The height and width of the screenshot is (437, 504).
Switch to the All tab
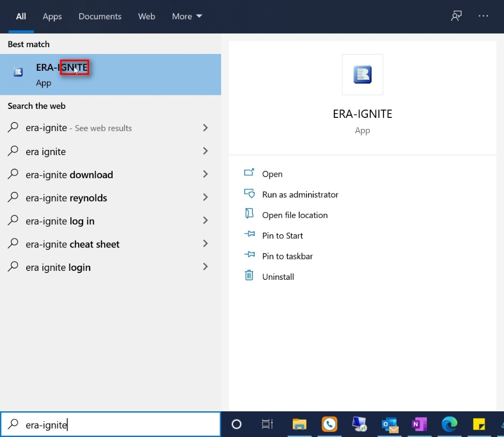tap(21, 16)
